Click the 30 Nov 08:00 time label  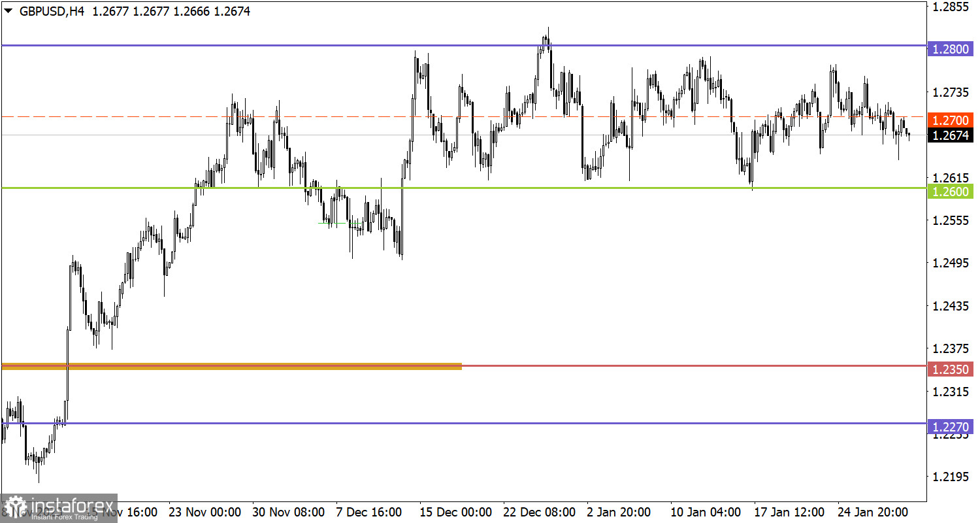[289, 511]
